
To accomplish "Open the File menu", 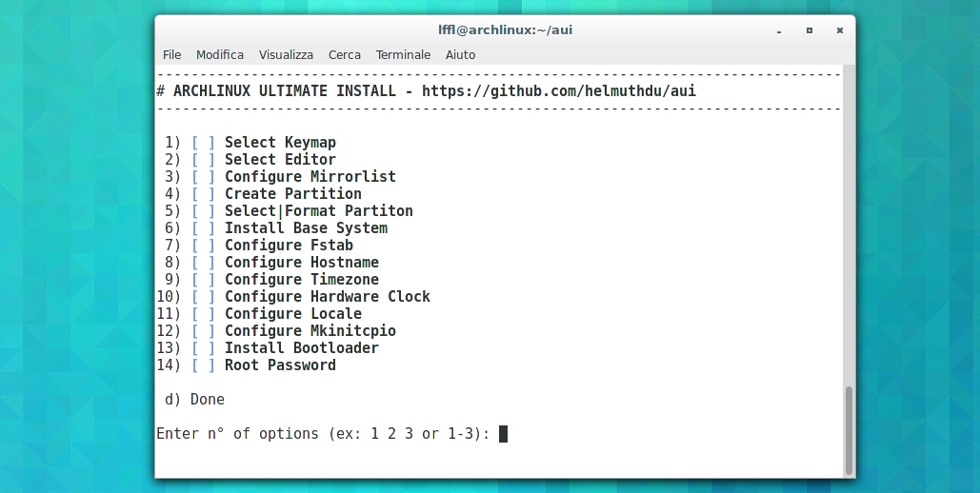I will 171,55.
